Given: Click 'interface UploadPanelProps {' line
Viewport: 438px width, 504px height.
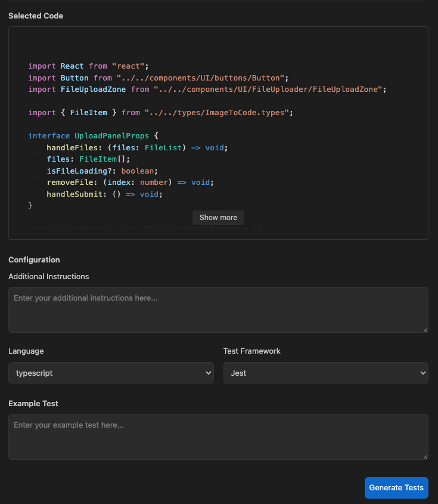Looking at the screenshot, I should click(94, 136).
